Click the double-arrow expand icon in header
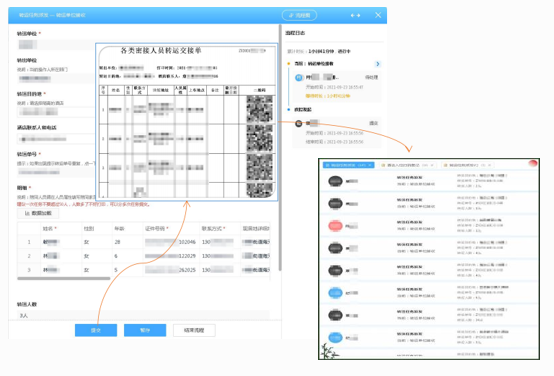 [355, 15]
